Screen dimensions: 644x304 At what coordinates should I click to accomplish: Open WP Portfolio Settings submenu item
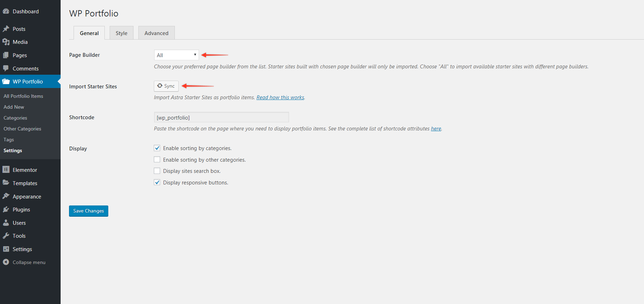pos(13,150)
